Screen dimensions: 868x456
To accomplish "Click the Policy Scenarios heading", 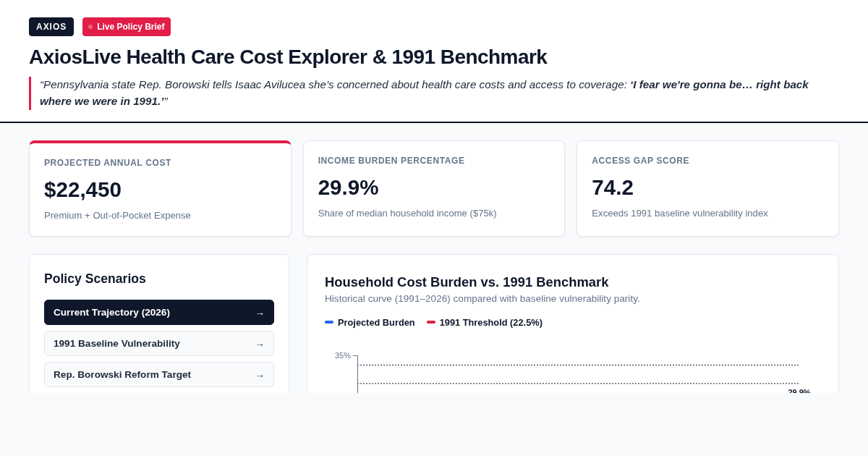I will tap(95, 279).
